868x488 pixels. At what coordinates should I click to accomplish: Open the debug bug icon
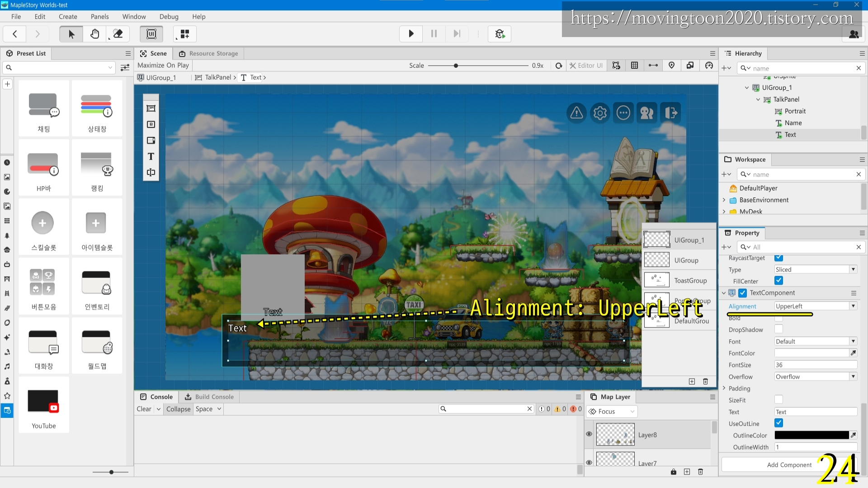500,33
